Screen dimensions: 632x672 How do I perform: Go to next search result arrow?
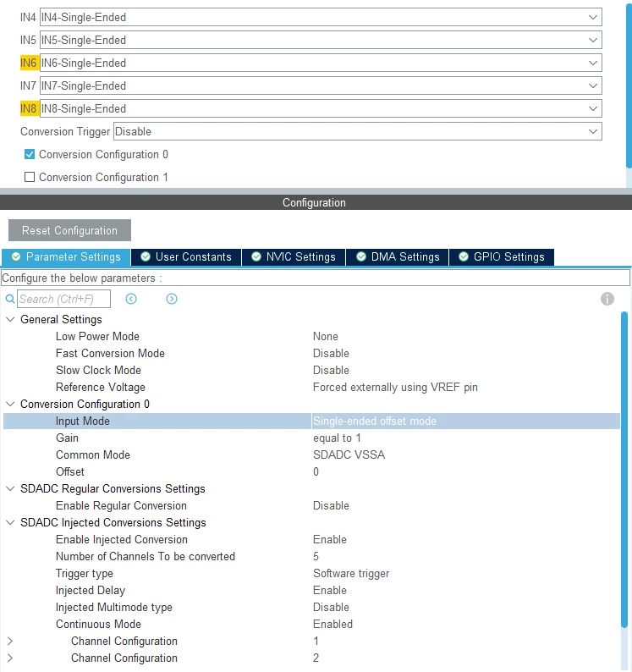click(172, 299)
